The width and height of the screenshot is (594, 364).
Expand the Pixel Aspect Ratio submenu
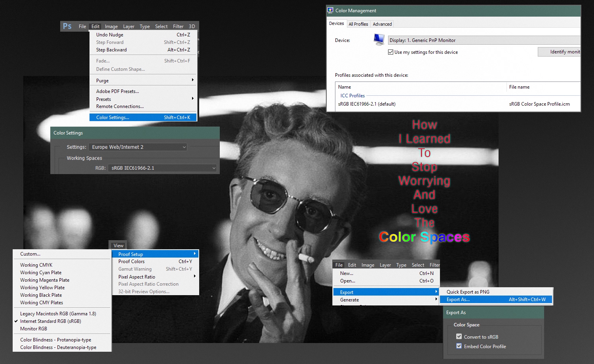click(155, 277)
